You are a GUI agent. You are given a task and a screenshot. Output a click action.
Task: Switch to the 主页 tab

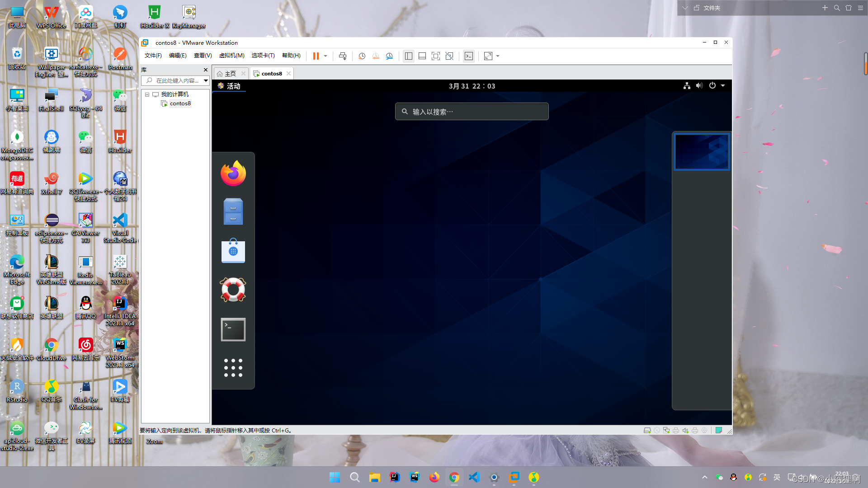click(x=230, y=74)
